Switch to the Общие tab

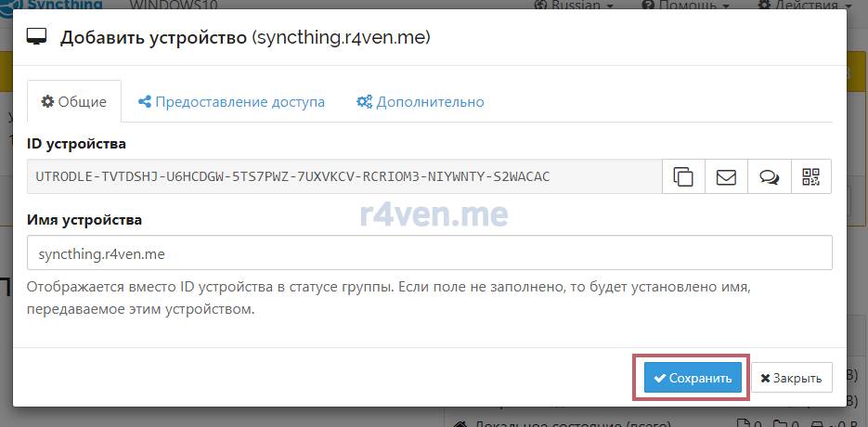(74, 102)
